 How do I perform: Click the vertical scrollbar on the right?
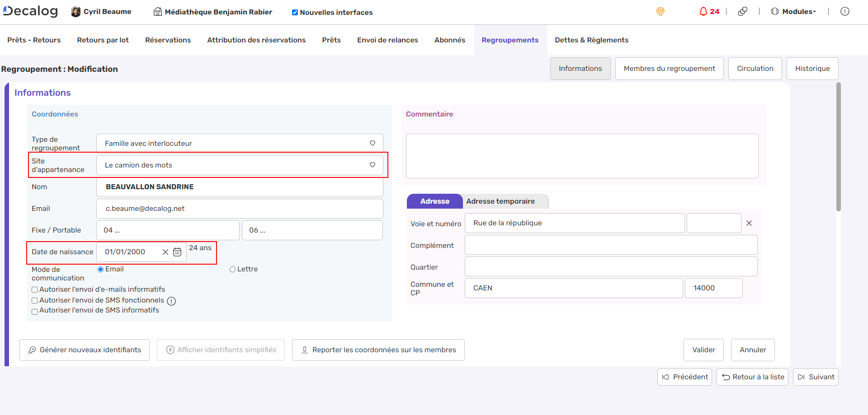[839, 147]
